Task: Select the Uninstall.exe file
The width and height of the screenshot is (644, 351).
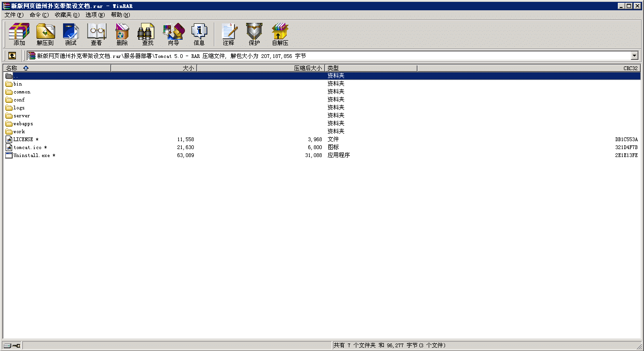Action: [31, 155]
